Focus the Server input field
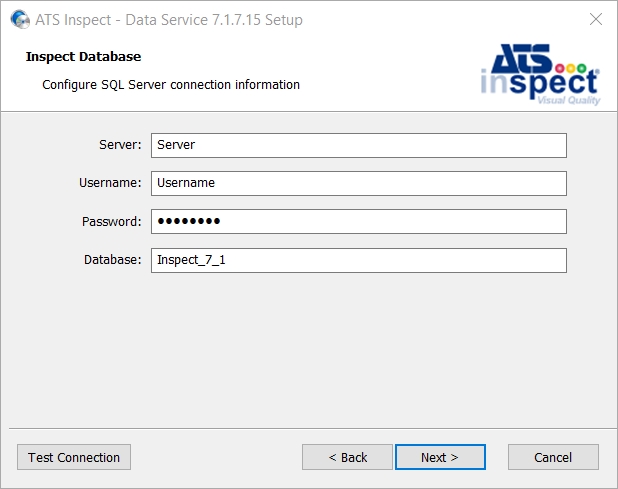The image size is (618, 489). pyautogui.click(x=359, y=145)
